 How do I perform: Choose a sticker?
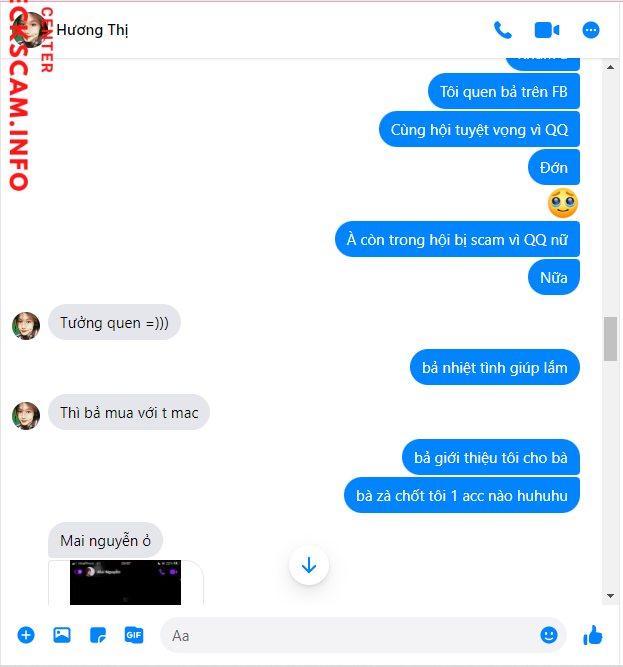pos(98,635)
